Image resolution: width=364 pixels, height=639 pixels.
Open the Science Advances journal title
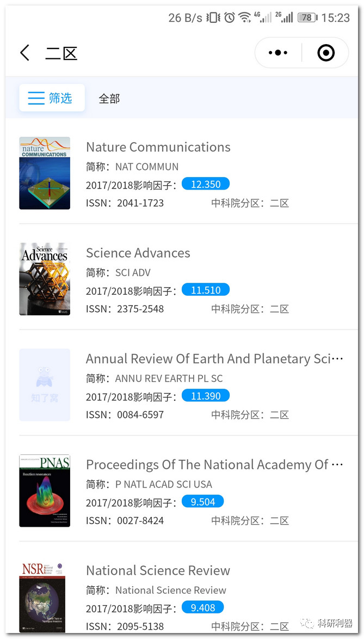[138, 253]
